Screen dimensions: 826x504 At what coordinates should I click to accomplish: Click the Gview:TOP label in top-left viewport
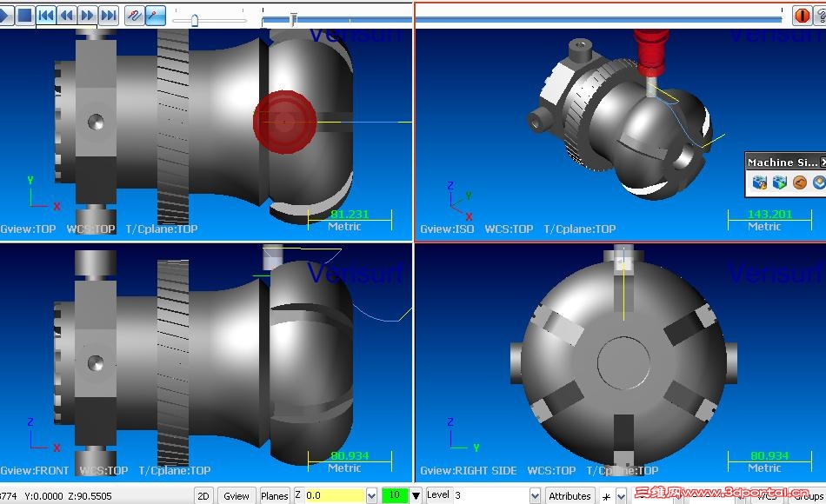pos(28,229)
